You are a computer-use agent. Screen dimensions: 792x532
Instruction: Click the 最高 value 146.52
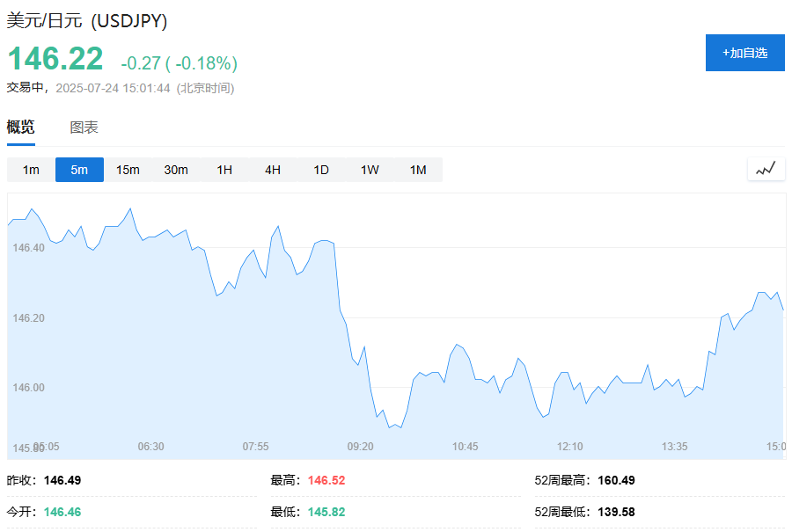[x=326, y=480]
